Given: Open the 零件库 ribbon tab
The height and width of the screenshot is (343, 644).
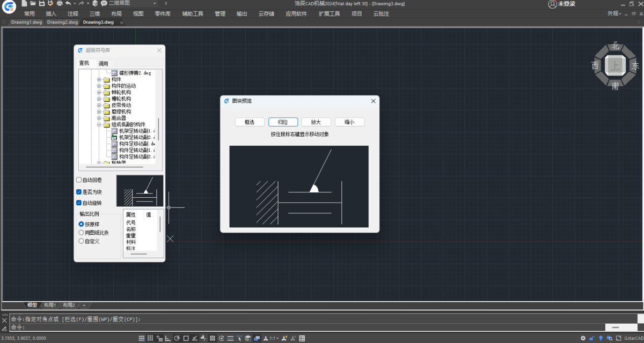Looking at the screenshot, I should point(163,13).
